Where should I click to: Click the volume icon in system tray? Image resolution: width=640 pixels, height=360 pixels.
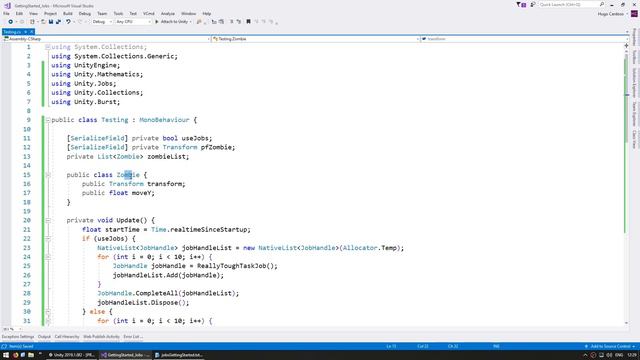[609, 356]
